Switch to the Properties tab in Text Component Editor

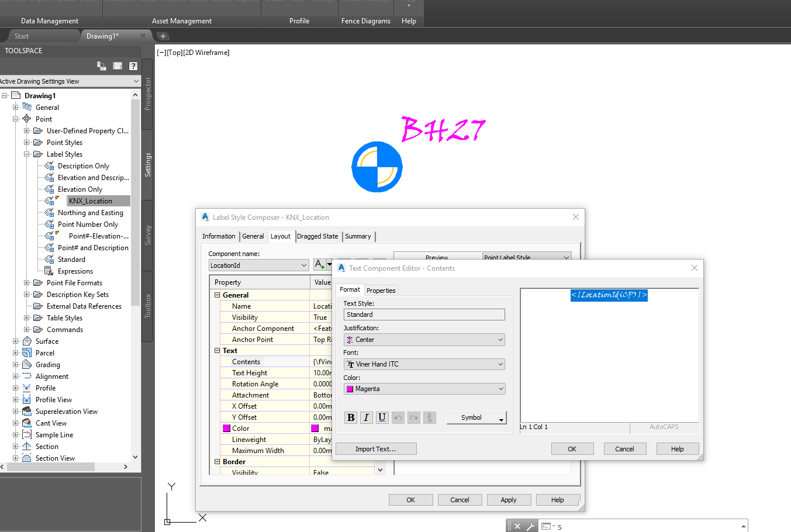coord(381,289)
